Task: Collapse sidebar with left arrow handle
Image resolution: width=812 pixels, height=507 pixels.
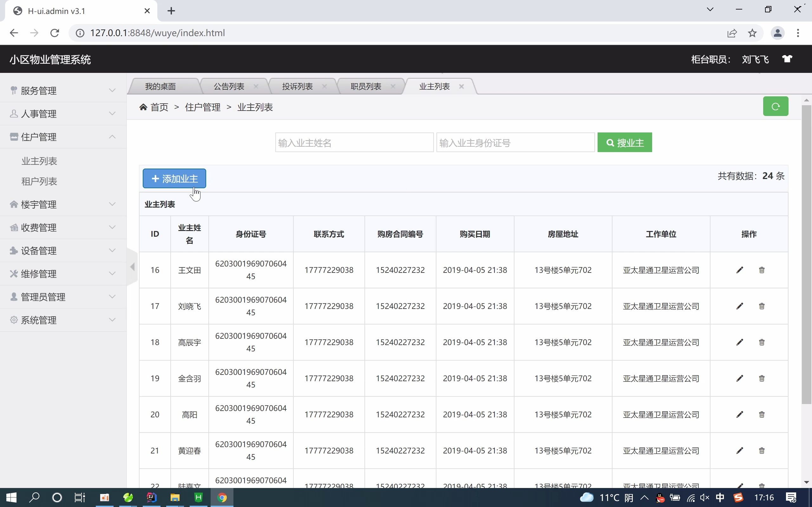Action: point(133,267)
